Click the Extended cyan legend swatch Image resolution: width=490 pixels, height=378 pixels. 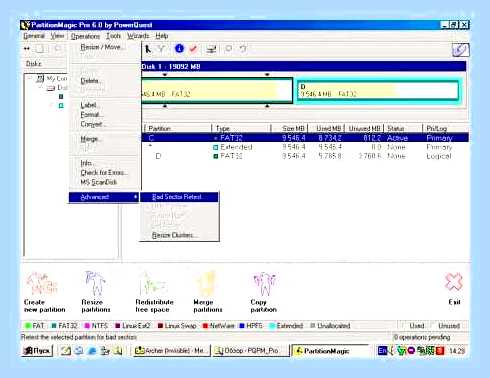pos(272,326)
